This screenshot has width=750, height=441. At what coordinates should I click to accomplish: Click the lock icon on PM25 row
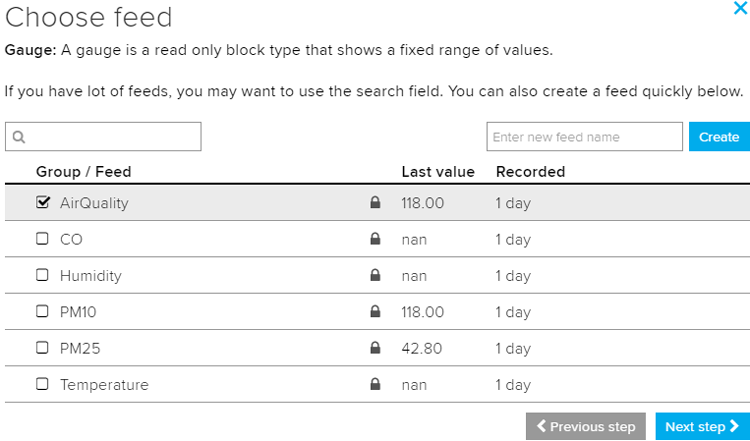375,349
